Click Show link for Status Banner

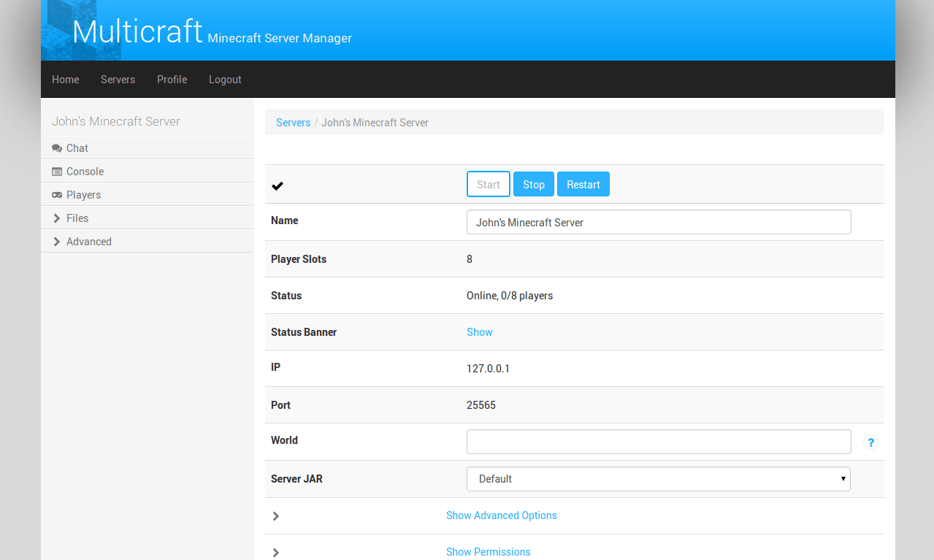pos(480,332)
